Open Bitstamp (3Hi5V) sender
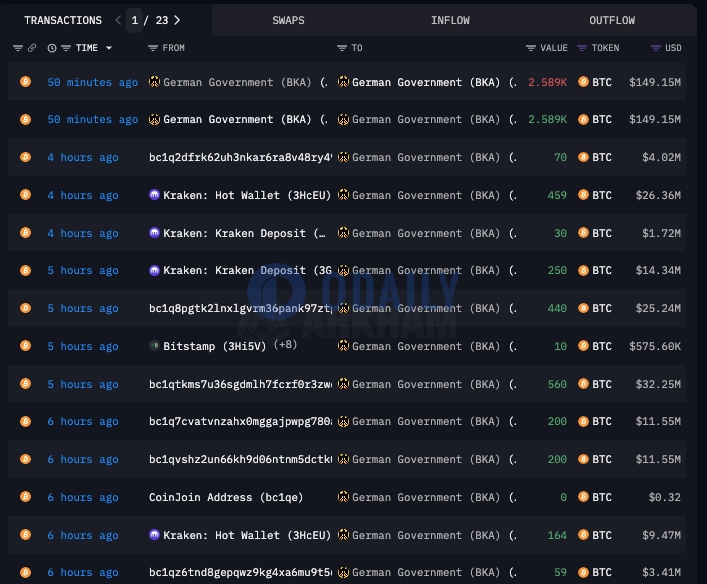 (215, 346)
